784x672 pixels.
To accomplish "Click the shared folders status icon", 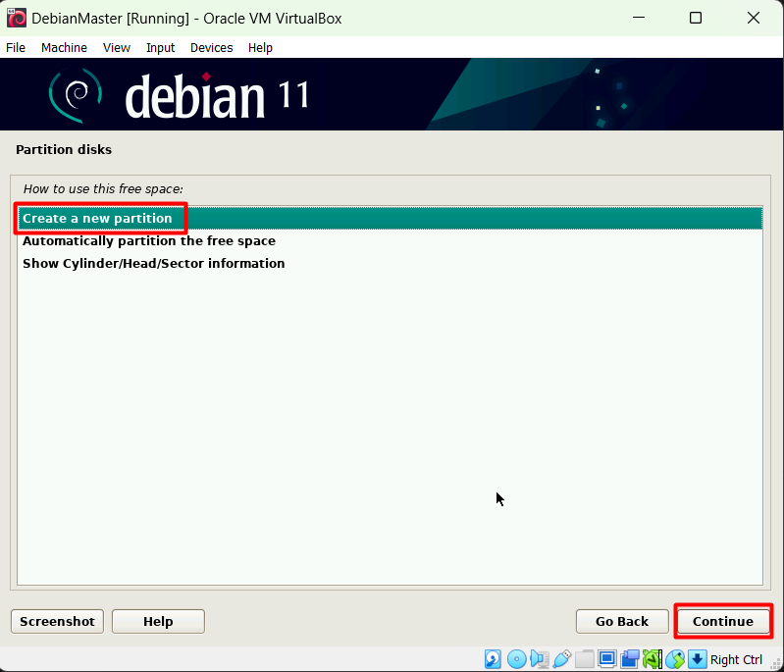I will pos(584,659).
